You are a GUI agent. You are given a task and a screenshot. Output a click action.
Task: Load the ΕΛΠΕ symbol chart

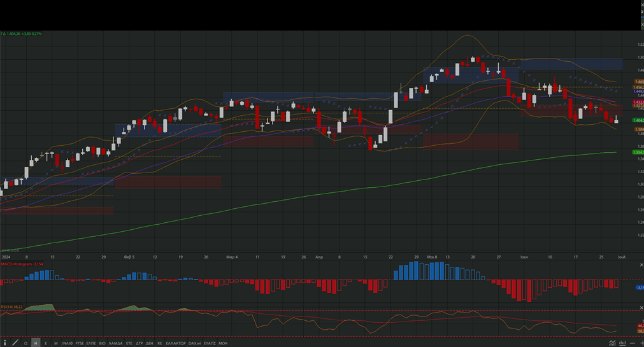(x=90, y=343)
